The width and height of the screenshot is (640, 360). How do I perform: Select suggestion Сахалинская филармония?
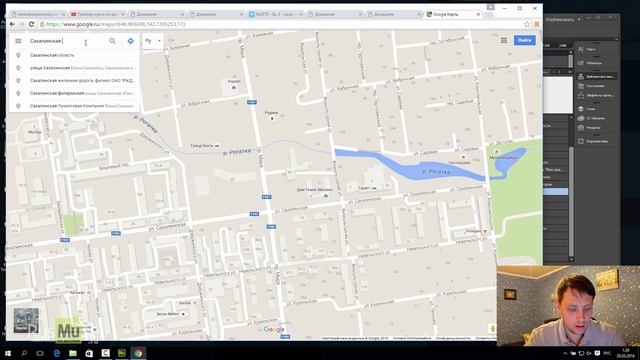pos(74,93)
